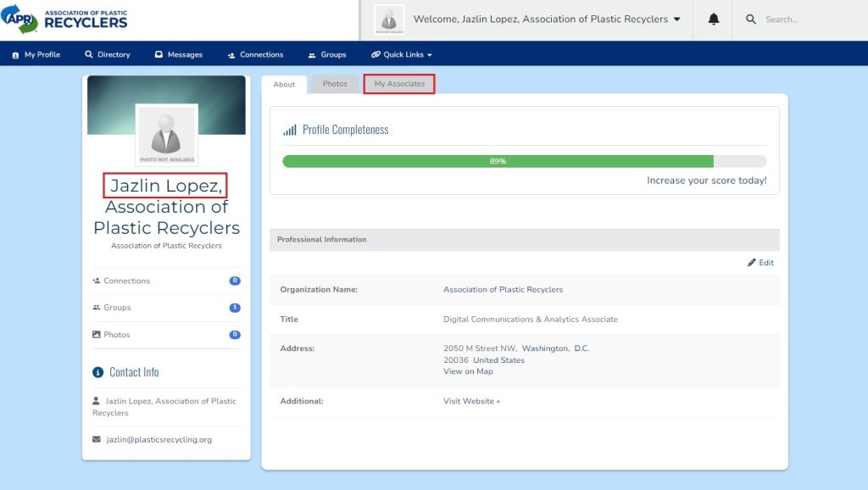The image size is (868, 490).
Task: Click the 2050 M Street NW address text
Action: 480,348
